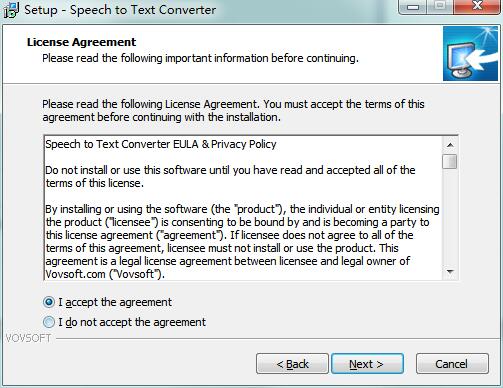Screen dimensions: 503x388
Task: Click the 'Setup - Speech to Text Converter' title
Action: pos(120,10)
